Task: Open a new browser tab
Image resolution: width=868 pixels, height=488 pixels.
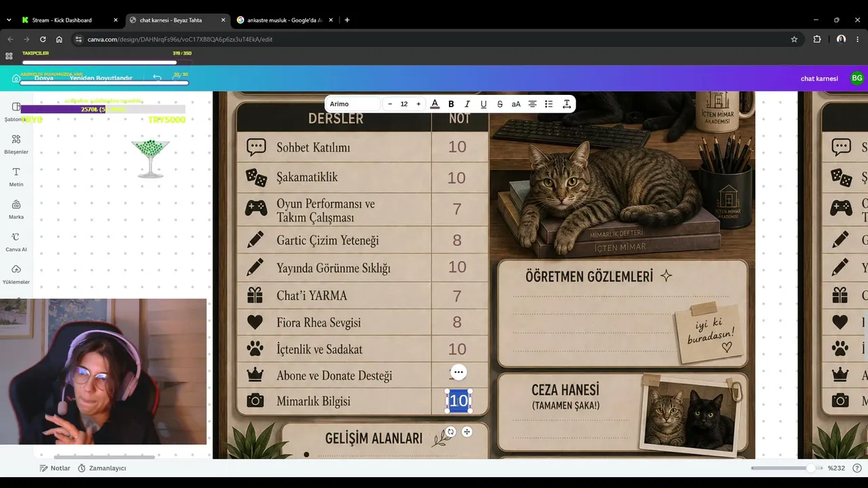Action: tap(347, 20)
